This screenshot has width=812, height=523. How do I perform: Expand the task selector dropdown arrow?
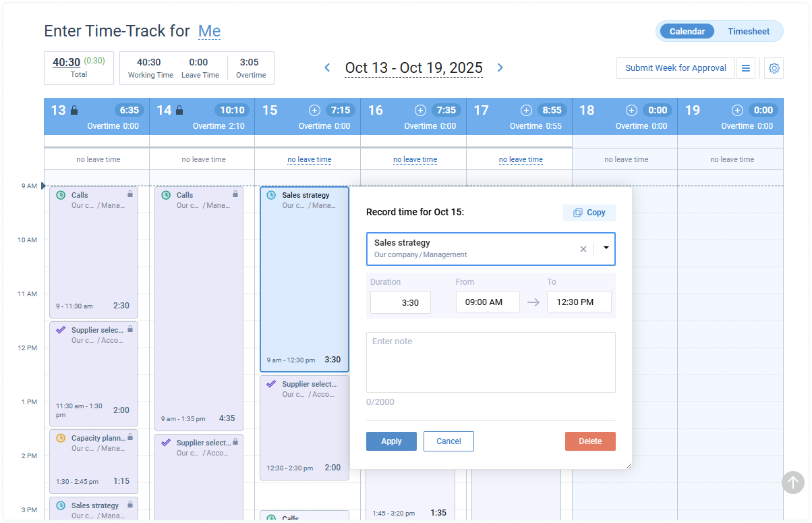[x=605, y=248]
